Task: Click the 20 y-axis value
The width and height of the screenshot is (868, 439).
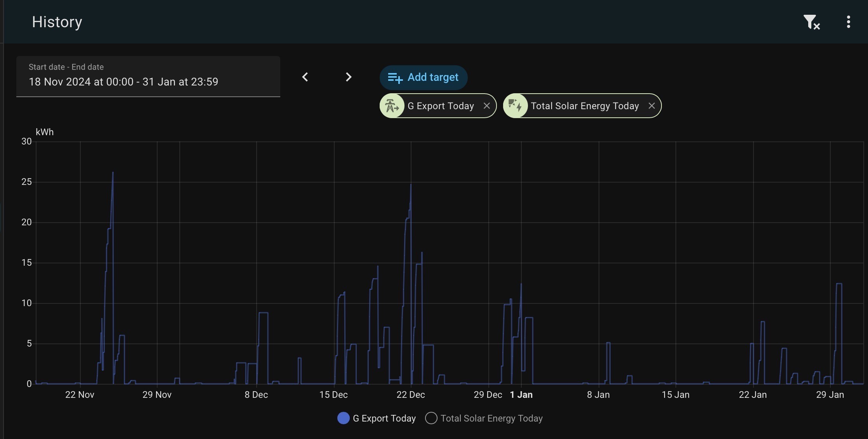Action: (26, 222)
